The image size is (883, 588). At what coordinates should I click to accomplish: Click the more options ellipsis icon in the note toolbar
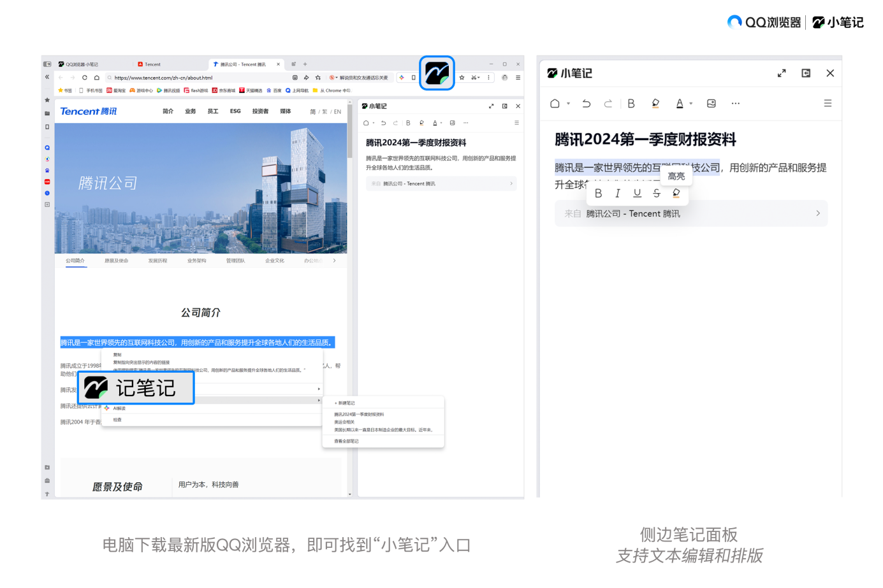point(735,103)
